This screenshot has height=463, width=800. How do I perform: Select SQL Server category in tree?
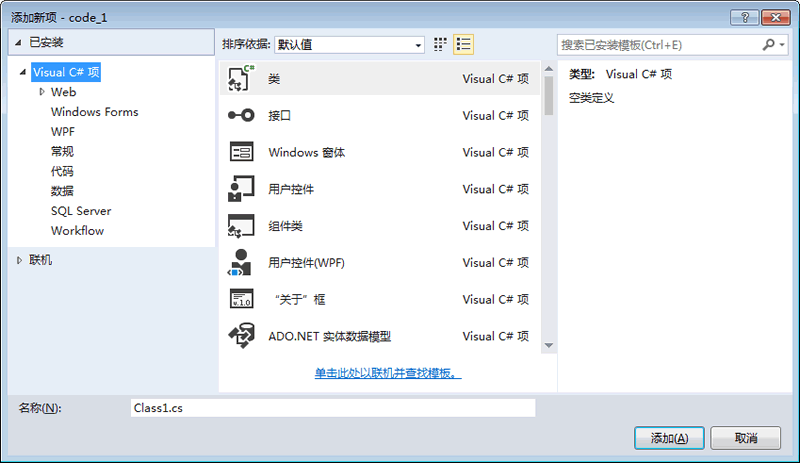click(81, 211)
